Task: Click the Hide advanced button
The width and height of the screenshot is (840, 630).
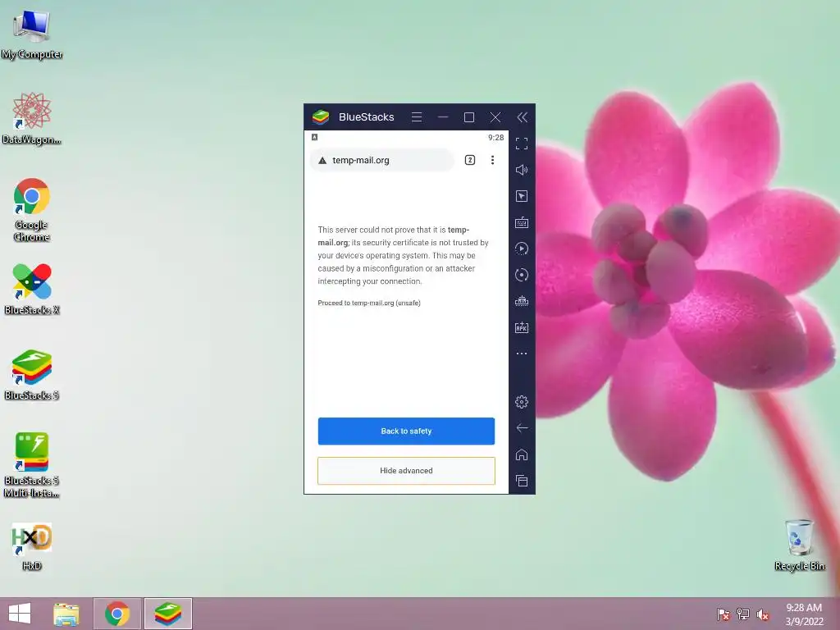Action: tap(406, 471)
